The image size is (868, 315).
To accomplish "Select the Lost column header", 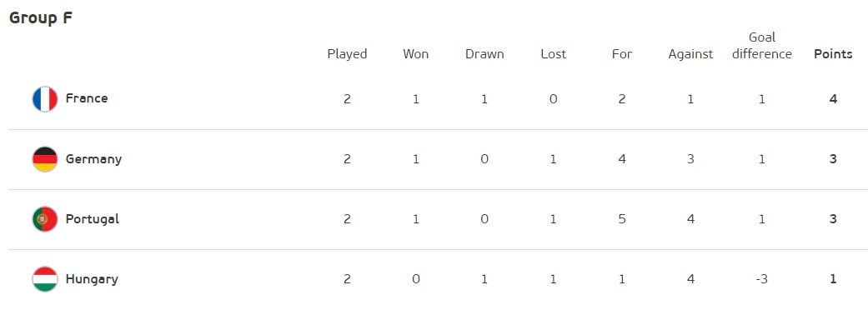I will 554,53.
